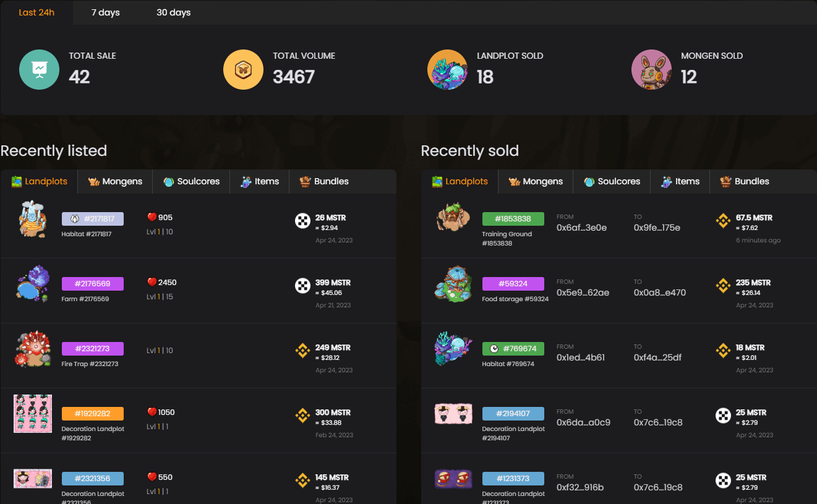Click the Landplot Sold creature icon
This screenshot has width=817, height=504.
(447, 69)
